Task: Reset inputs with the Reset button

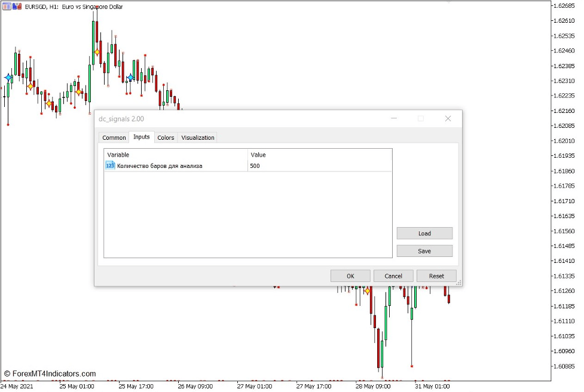Action: tap(436, 276)
